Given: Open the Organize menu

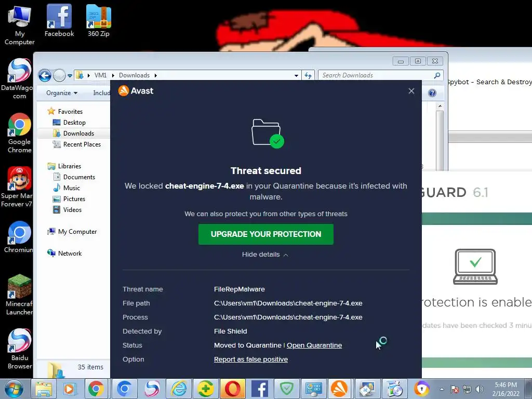Looking at the screenshot, I should point(62,93).
